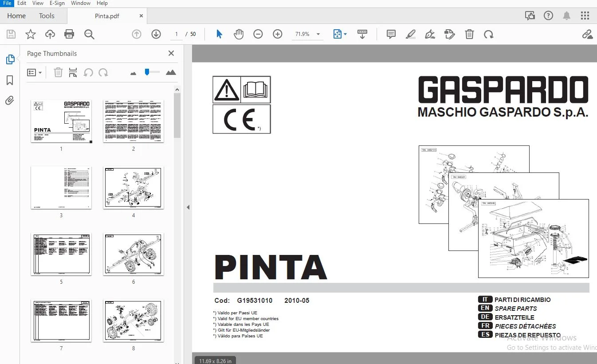The width and height of the screenshot is (597, 364).
Task: Open the Sign document pen tool
Action: coord(430,34)
